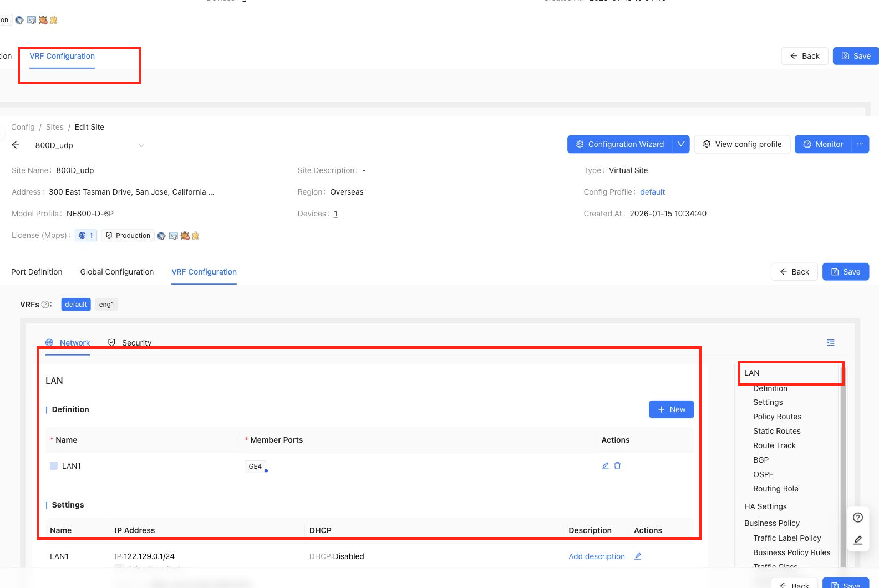This screenshot has height=588, width=879.
Task: Click the Devices count link 1
Action: point(336,214)
